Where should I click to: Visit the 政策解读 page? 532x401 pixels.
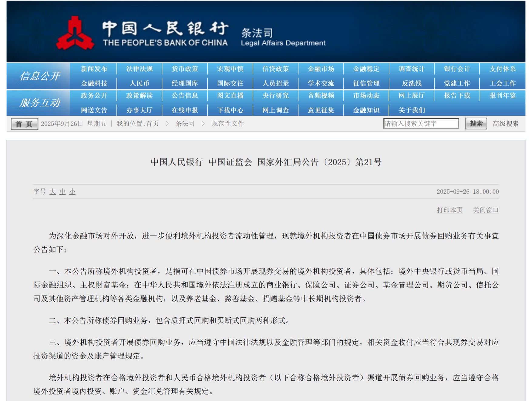140,95
